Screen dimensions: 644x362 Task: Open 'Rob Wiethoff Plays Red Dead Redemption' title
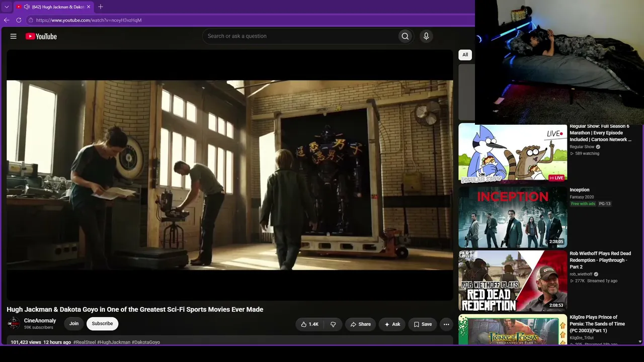600,260
